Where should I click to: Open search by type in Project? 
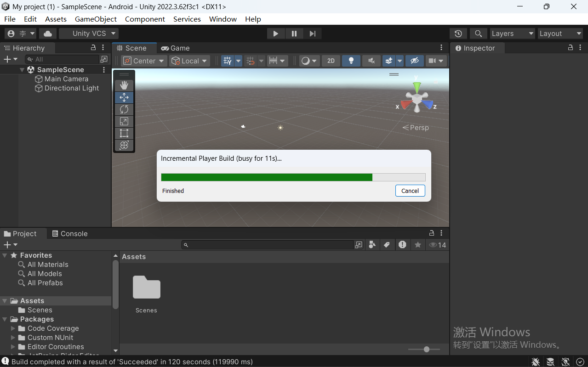372,245
